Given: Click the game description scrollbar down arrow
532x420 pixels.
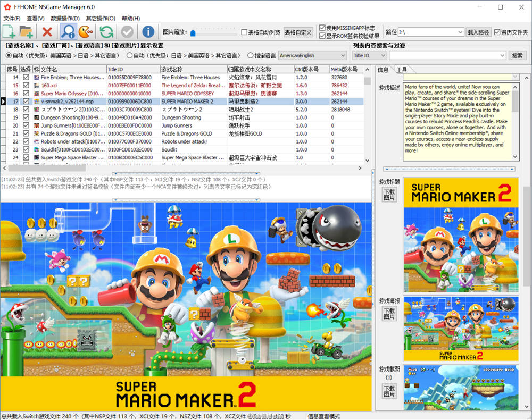Looking at the screenshot, I should (x=515, y=157).
